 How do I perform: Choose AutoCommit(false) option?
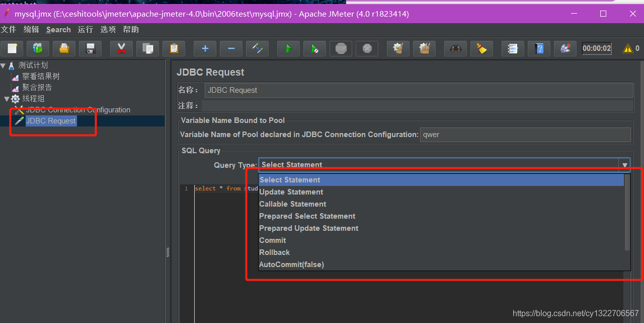coord(441,265)
